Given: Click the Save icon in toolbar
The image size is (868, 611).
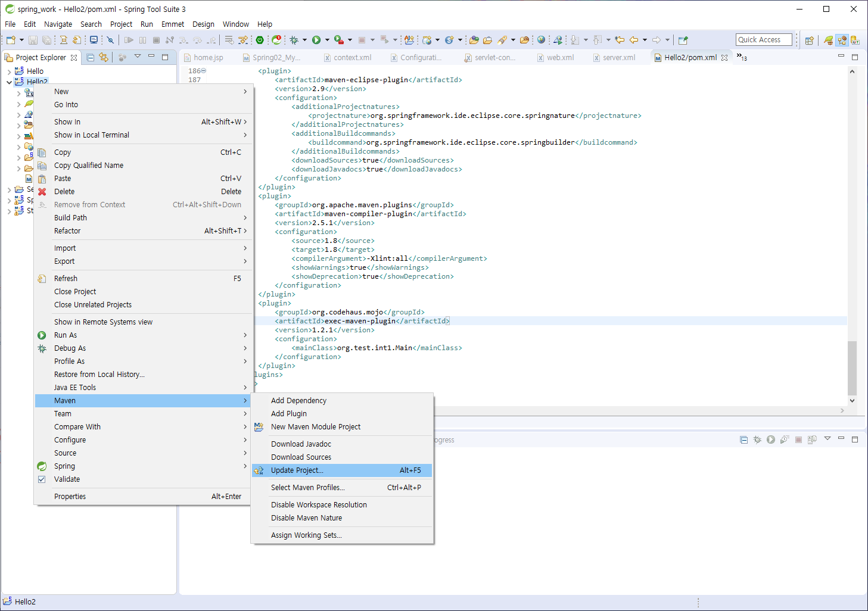Looking at the screenshot, I should (33, 40).
